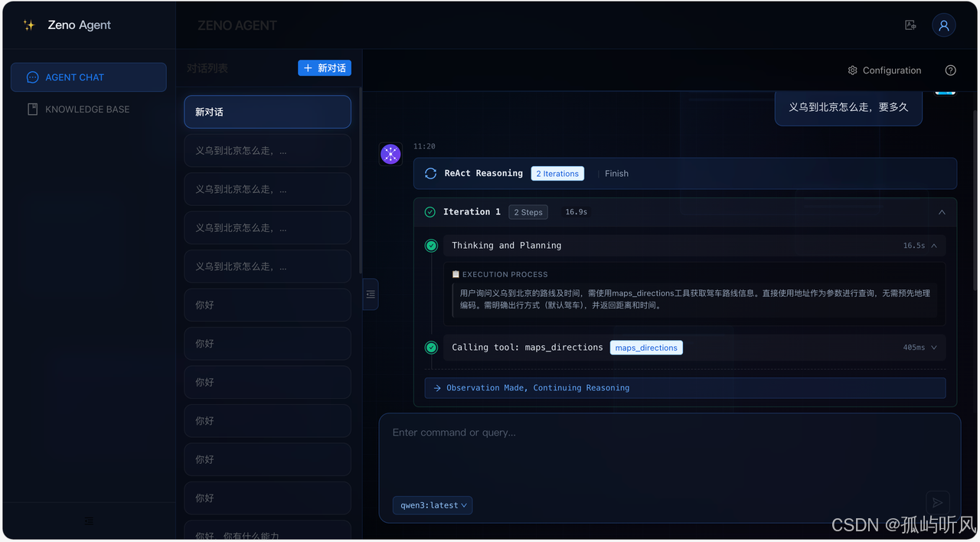Click the Zeno Agent sparkle logo icon
Screen dimensions: 980x542
click(x=29, y=25)
